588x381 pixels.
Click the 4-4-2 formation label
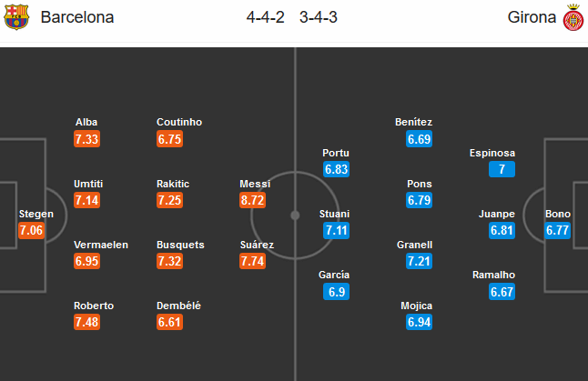coord(264,17)
